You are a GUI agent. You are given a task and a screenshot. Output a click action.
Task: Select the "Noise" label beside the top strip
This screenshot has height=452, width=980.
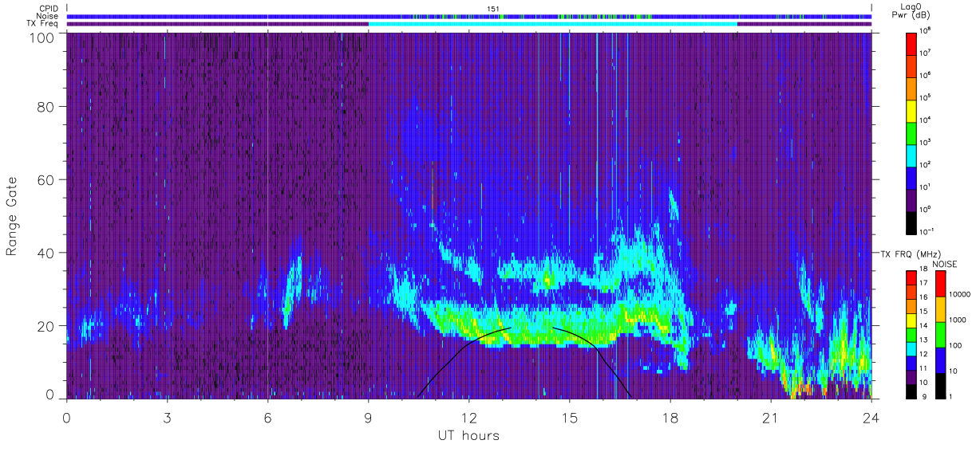[48, 16]
